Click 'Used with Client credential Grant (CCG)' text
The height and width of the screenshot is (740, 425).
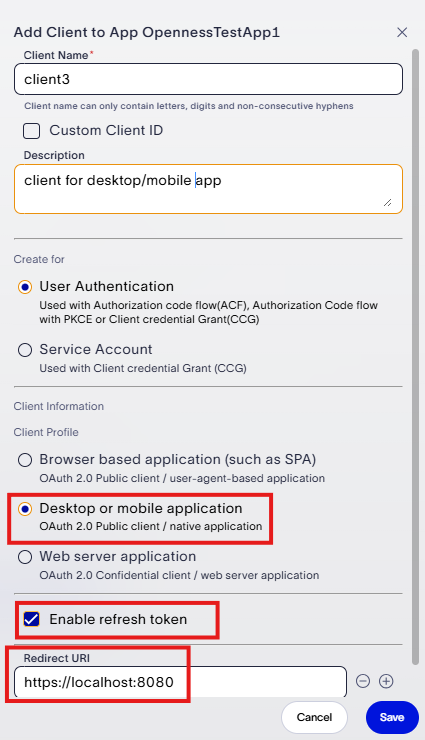pyautogui.click(x=143, y=368)
